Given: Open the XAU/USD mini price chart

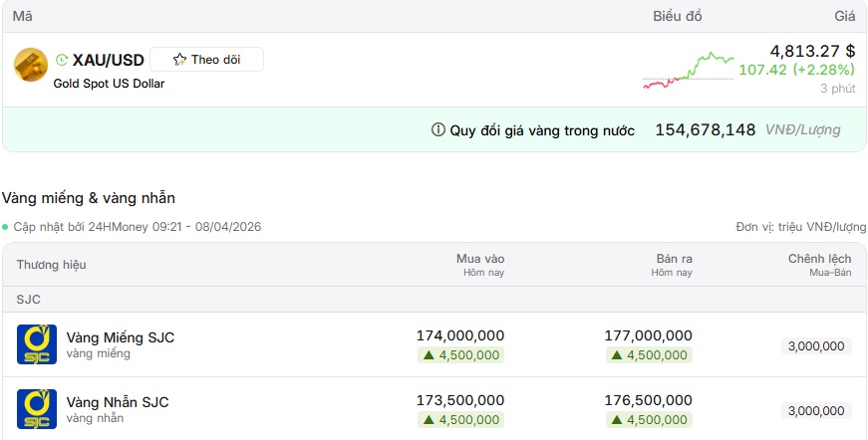Looking at the screenshot, I should 689,71.
